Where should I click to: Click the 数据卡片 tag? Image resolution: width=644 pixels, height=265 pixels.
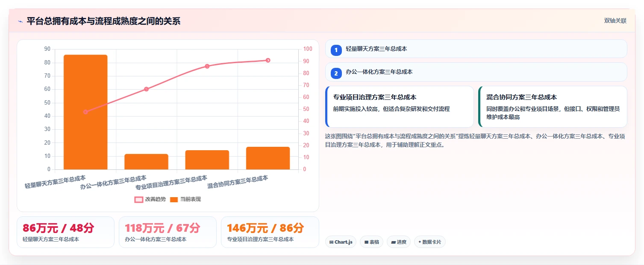click(x=430, y=242)
